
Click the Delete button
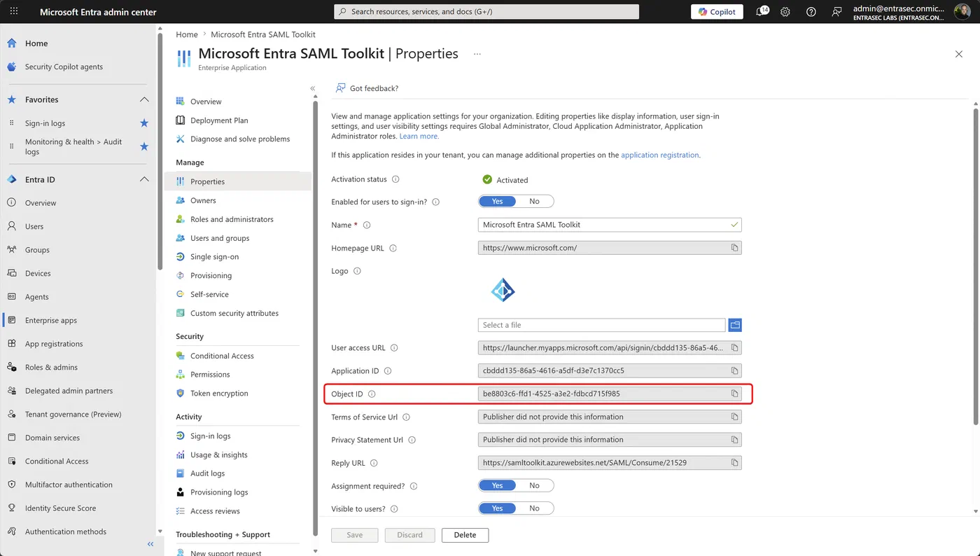tap(465, 535)
